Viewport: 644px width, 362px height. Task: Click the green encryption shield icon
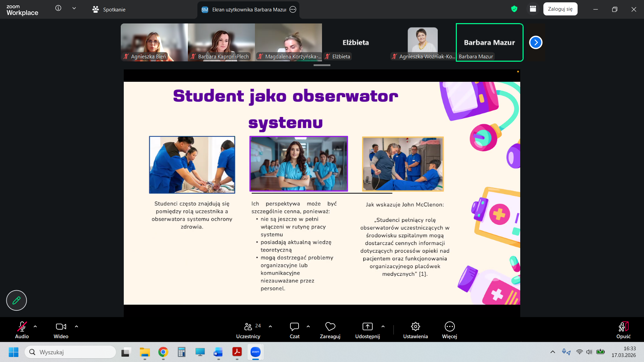(514, 9)
